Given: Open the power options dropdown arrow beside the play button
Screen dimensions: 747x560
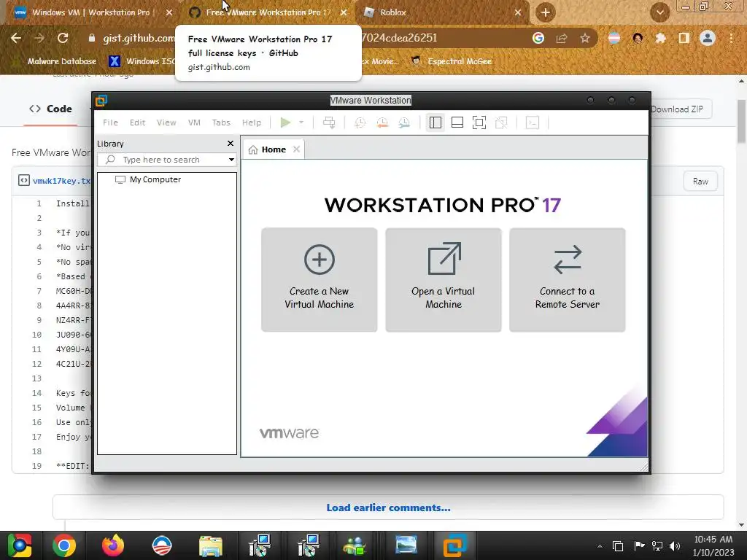Looking at the screenshot, I should (x=301, y=122).
